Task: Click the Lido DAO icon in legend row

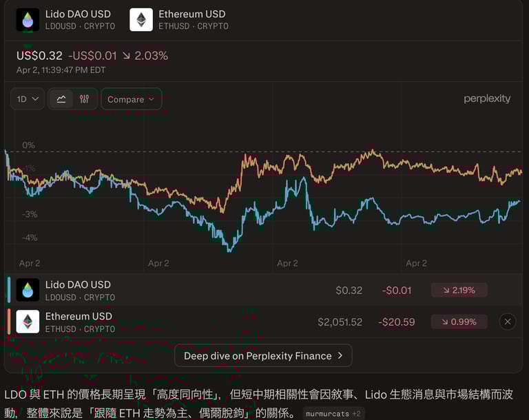Action: click(x=28, y=290)
